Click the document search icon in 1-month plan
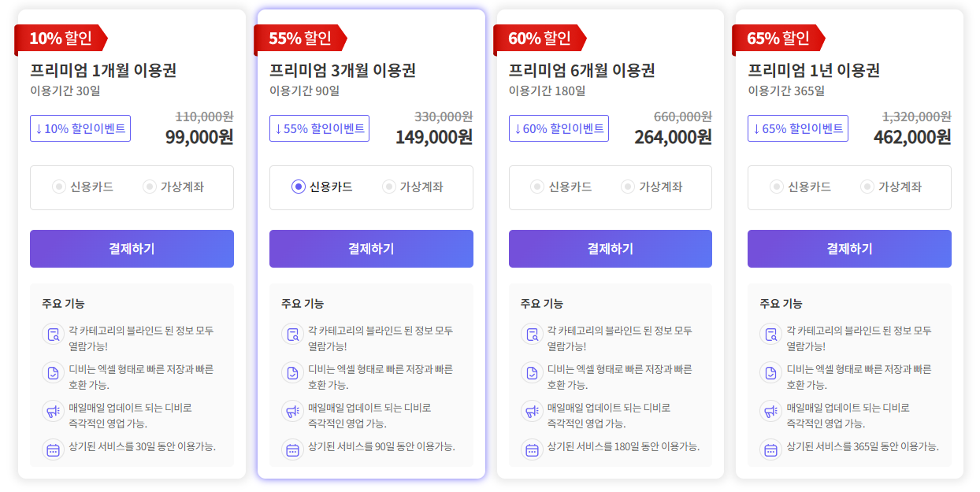980x492 pixels. pyautogui.click(x=53, y=334)
